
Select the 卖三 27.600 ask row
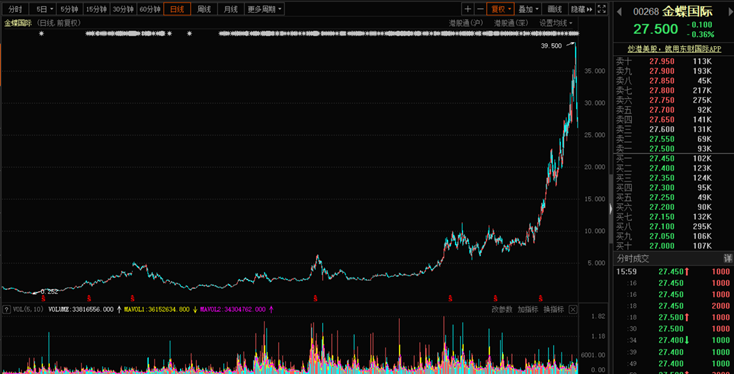pos(674,130)
